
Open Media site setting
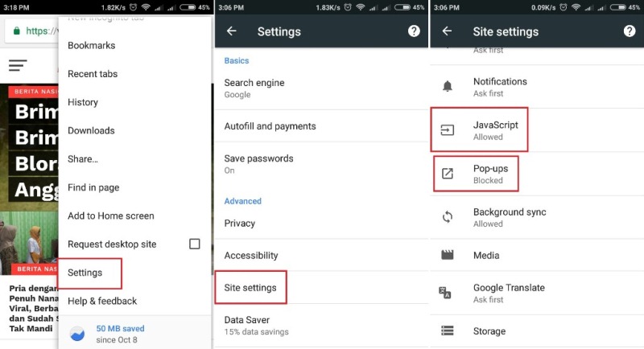tap(537, 255)
